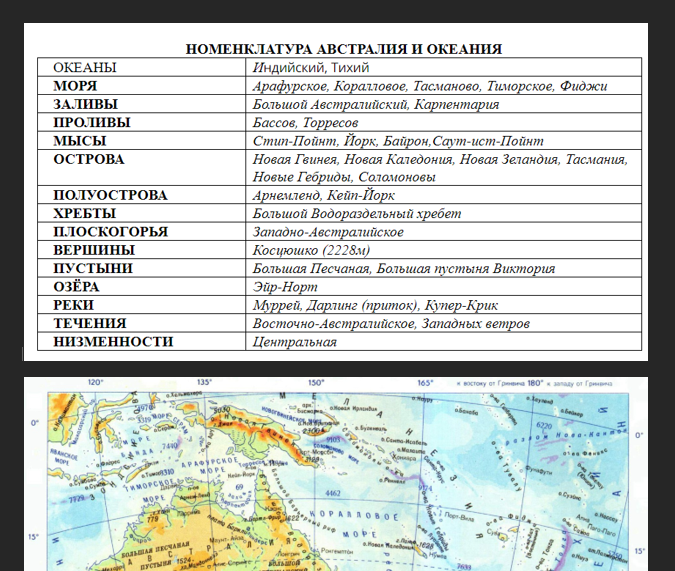Select the 'ОКЕАНЫ' row header cell
This screenshot has height=571, width=675.
(x=85, y=68)
